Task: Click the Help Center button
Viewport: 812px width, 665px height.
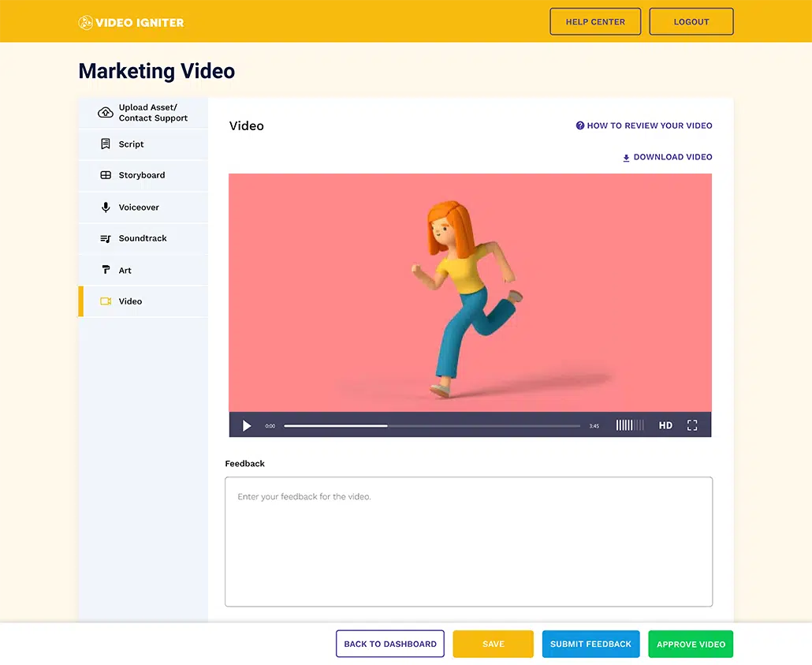Action: [595, 21]
